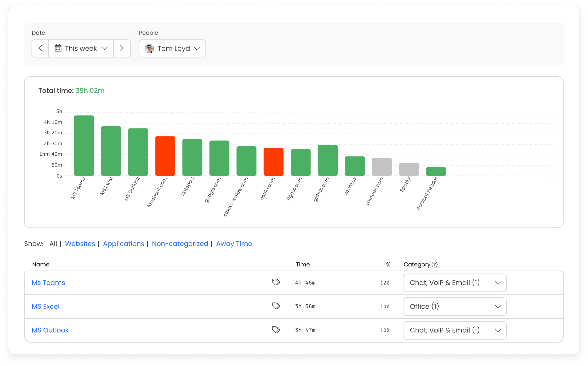588x366 pixels.
Task: Click the Acrobat Reader bar in chart
Action: click(x=436, y=171)
